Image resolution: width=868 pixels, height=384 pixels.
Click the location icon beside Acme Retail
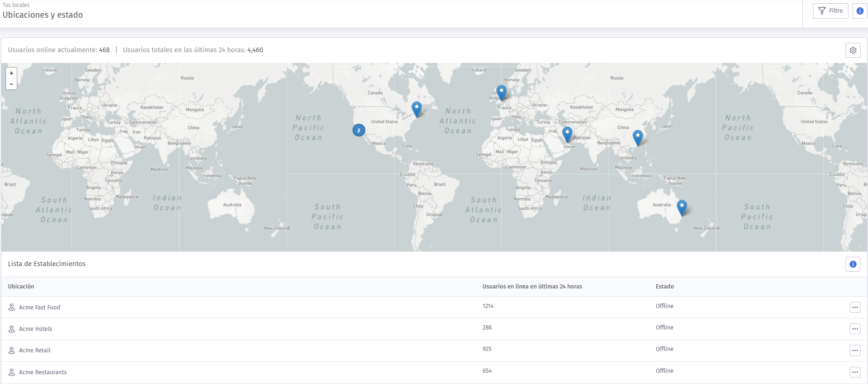pyautogui.click(x=12, y=350)
